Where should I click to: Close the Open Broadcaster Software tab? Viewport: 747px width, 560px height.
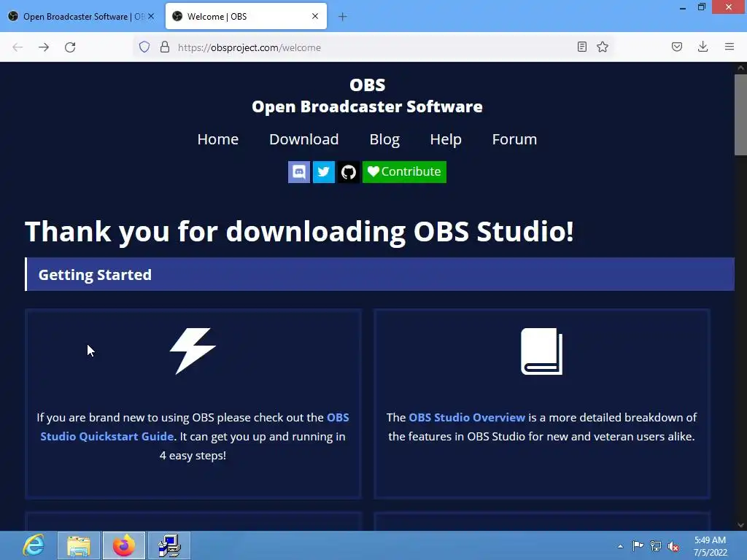pyautogui.click(x=151, y=16)
